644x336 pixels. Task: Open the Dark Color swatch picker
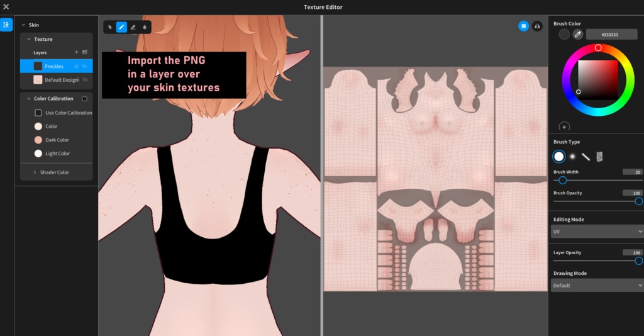(38, 140)
